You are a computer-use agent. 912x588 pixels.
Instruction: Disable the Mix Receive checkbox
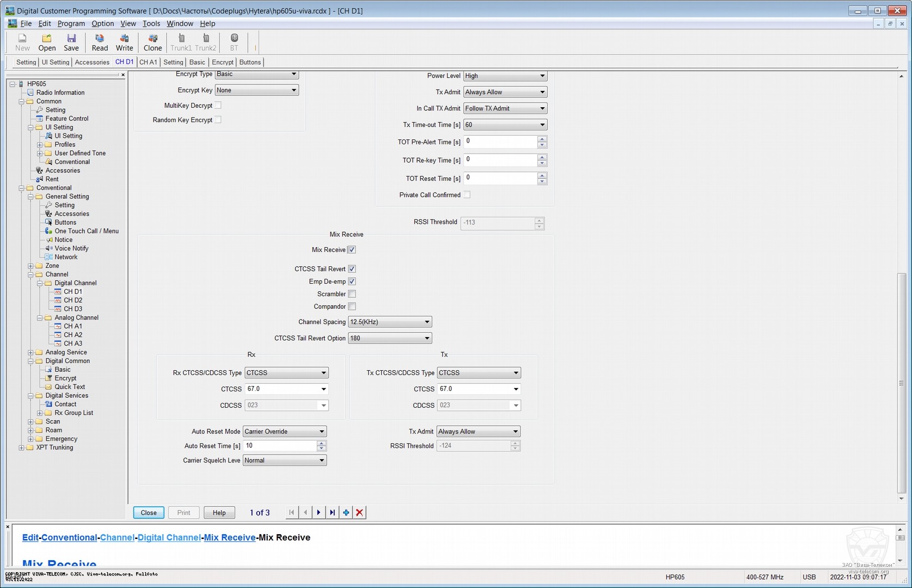(352, 250)
